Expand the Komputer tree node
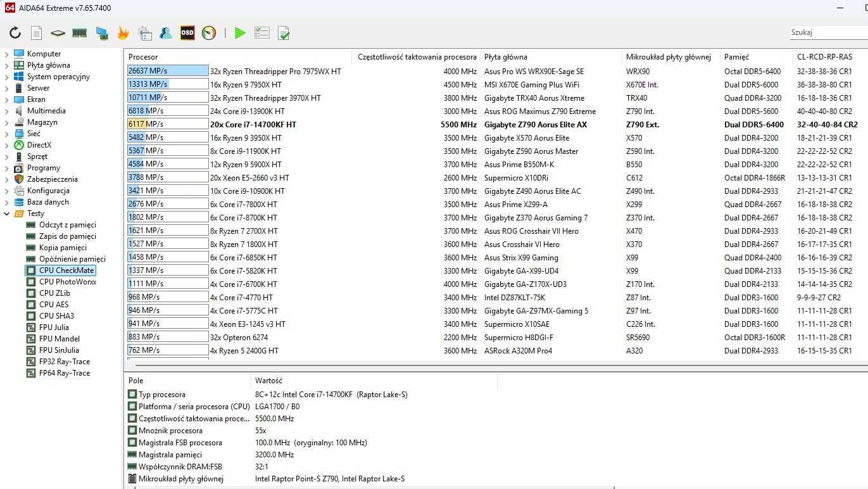This screenshot has width=868, height=489. point(7,54)
